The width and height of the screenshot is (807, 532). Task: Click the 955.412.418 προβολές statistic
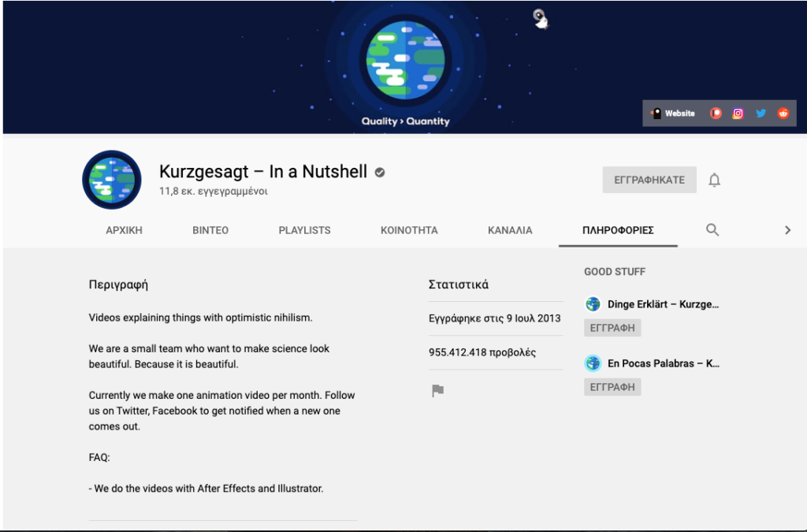coord(482,352)
